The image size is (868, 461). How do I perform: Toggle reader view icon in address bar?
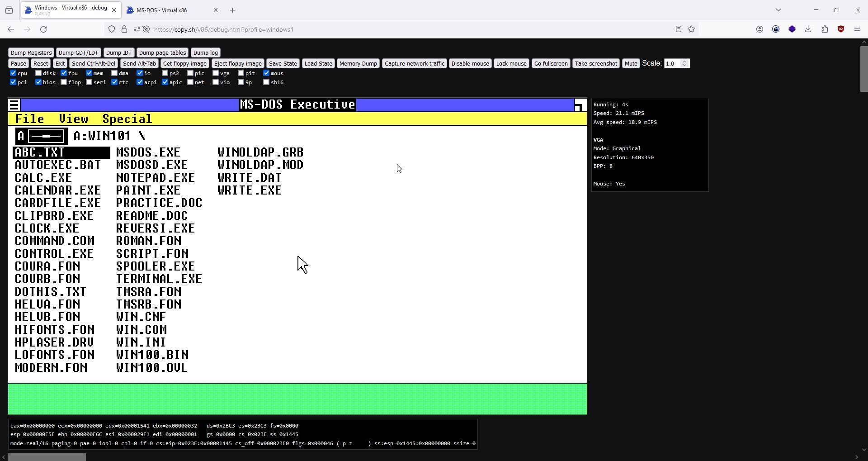tap(679, 29)
